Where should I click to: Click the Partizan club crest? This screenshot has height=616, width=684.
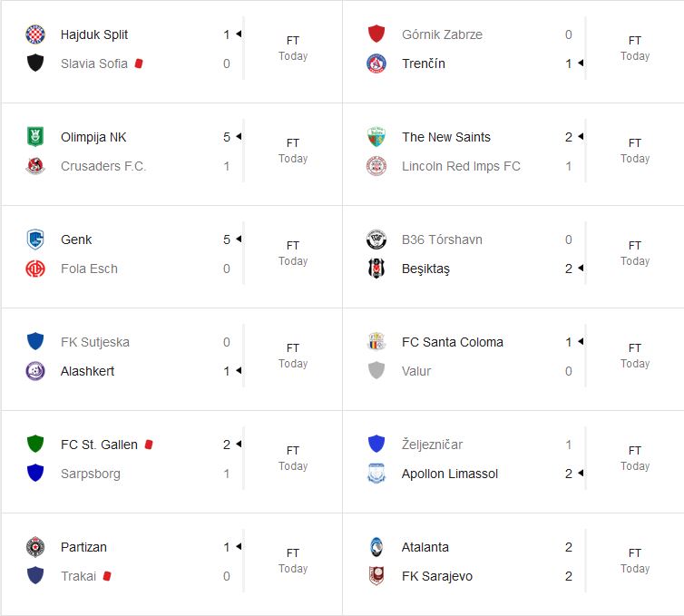pyautogui.click(x=35, y=547)
